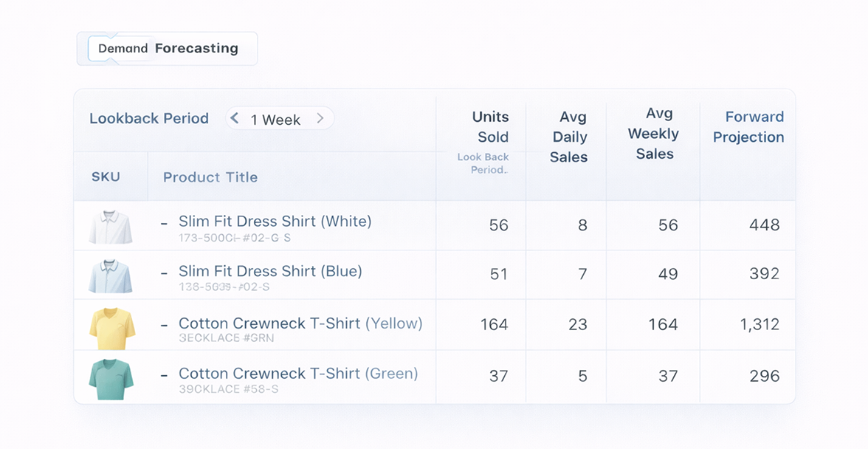Viewport: 868px width, 449px height.
Task: Sort by Forward Projection column header
Action: pos(748,127)
